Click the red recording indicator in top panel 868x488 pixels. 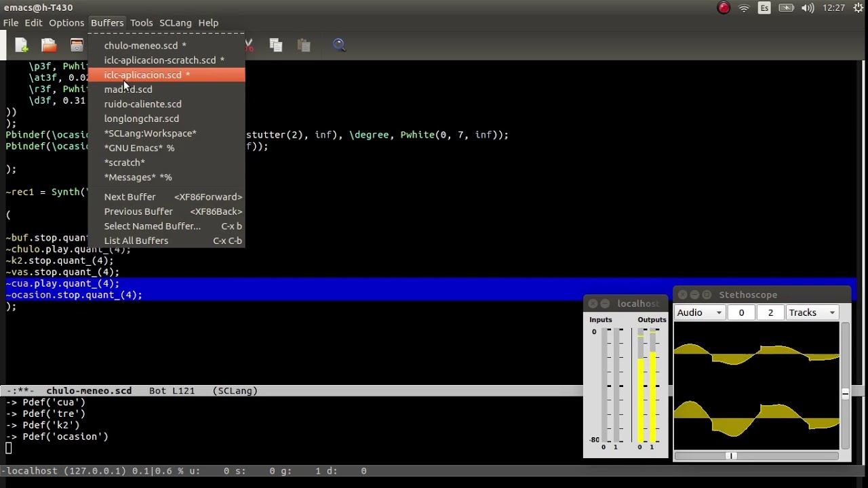pos(724,8)
